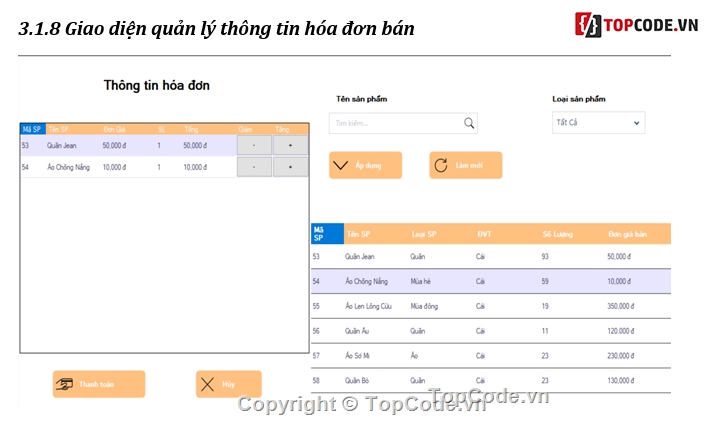Click the TopCode.vn logo

(x=636, y=25)
